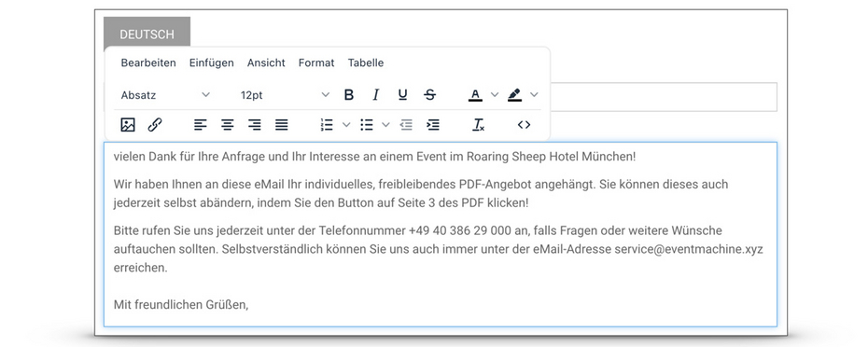Apply the background highlight color
Viewport: 868px width, 347px height.
point(514,94)
